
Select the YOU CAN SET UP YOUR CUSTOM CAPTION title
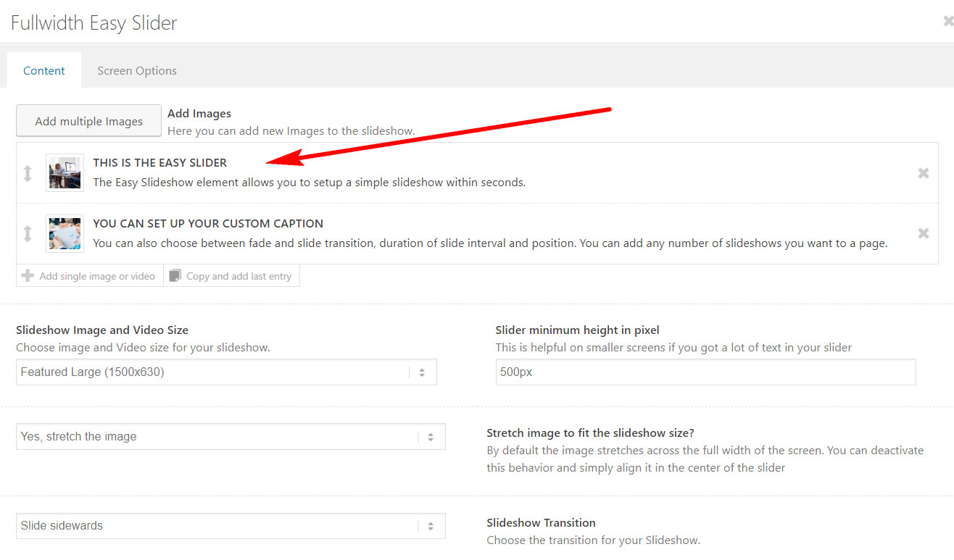208,223
